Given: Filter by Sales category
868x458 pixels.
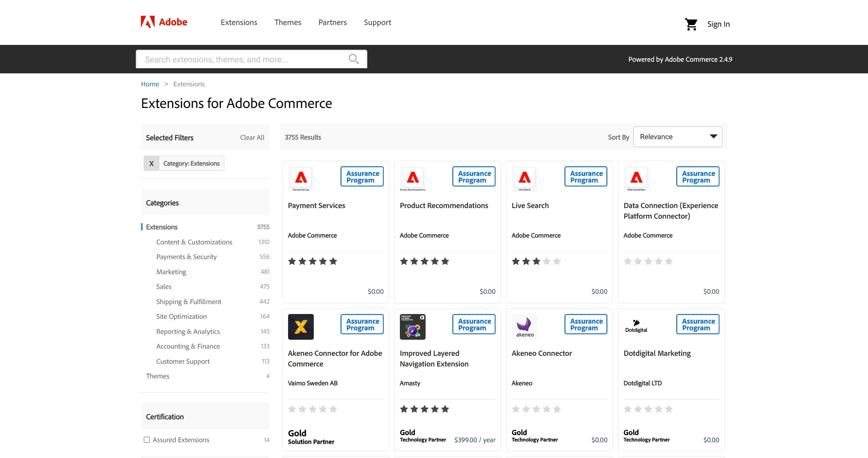Looking at the screenshot, I should click(164, 287).
